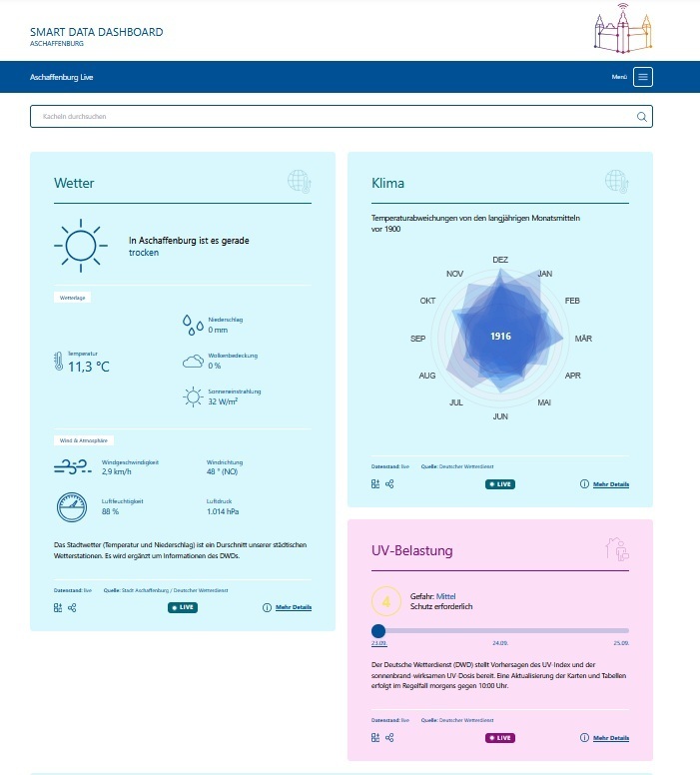Select the 25.09. date on UV slider
The width and height of the screenshot is (700, 775).
621,643
